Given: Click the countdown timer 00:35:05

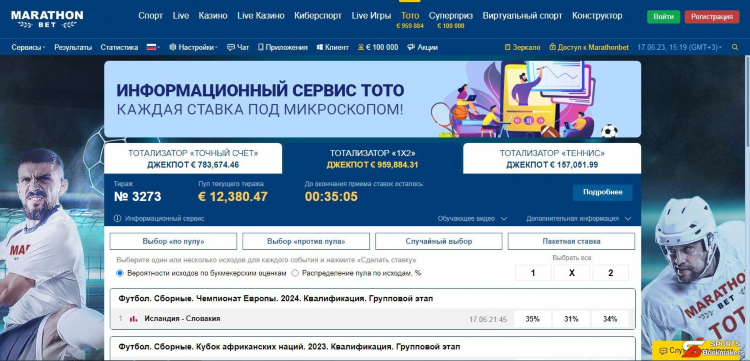Looking at the screenshot, I should click(331, 197).
